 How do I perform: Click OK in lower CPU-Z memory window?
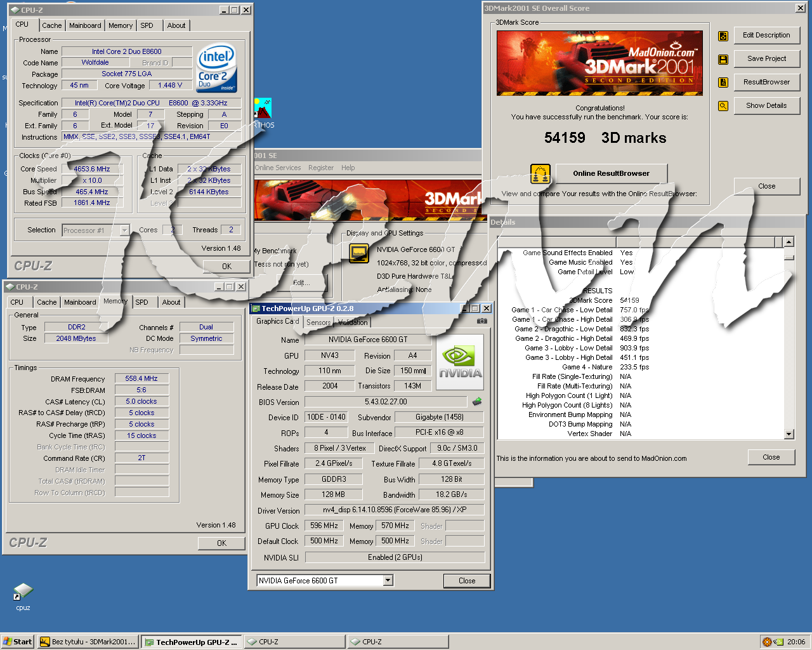click(x=221, y=543)
